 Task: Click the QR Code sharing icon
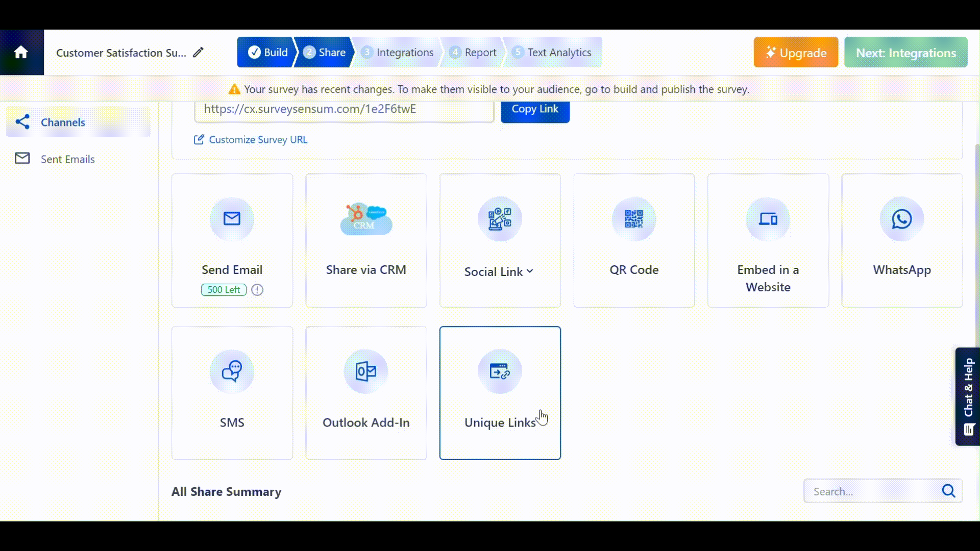(x=633, y=219)
